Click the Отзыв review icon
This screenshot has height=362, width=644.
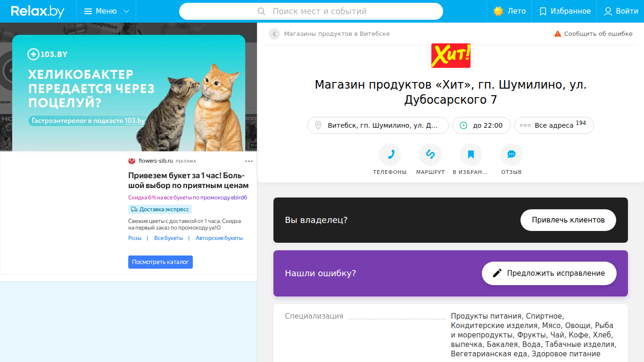(512, 155)
